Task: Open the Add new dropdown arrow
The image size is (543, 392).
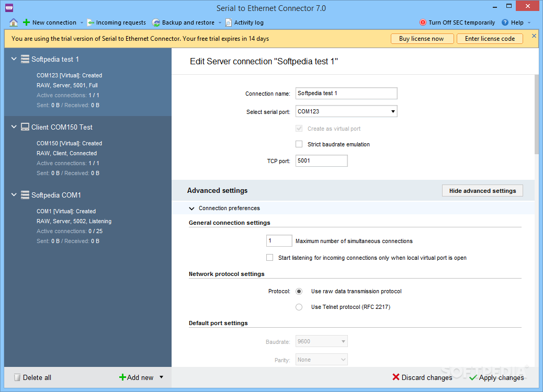Action: coord(161,377)
